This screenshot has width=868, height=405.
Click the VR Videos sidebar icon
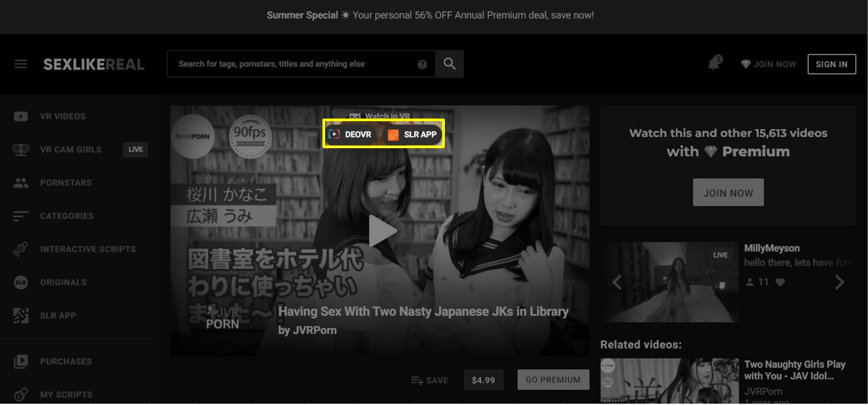tap(21, 117)
